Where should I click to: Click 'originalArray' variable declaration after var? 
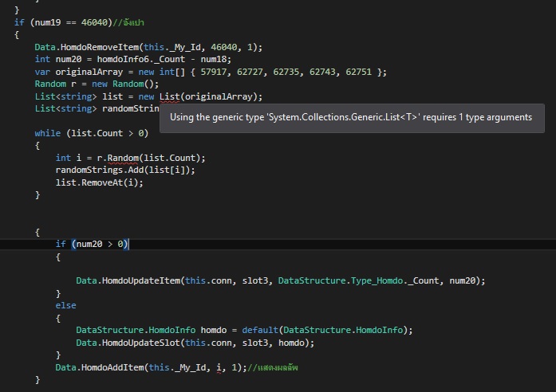[89, 72]
